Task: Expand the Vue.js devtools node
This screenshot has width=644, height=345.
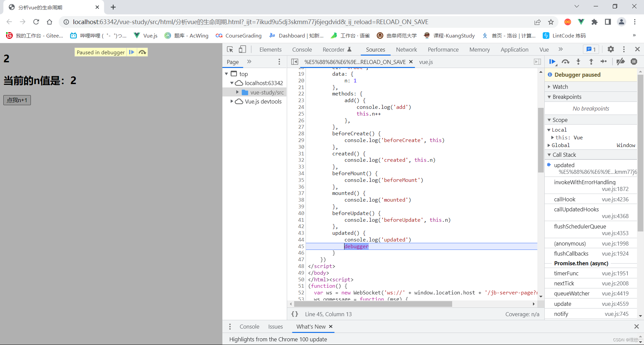Action: tap(231, 101)
